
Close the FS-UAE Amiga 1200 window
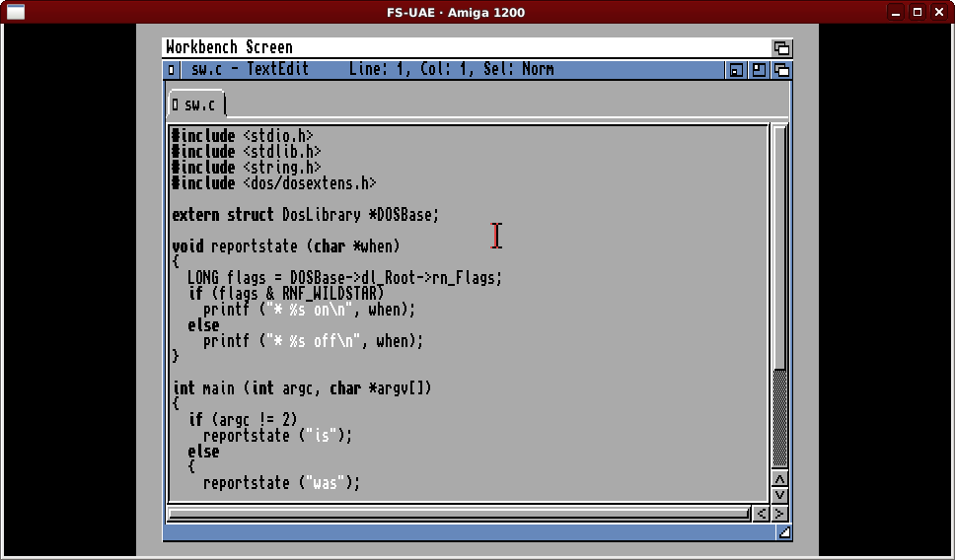click(x=939, y=12)
